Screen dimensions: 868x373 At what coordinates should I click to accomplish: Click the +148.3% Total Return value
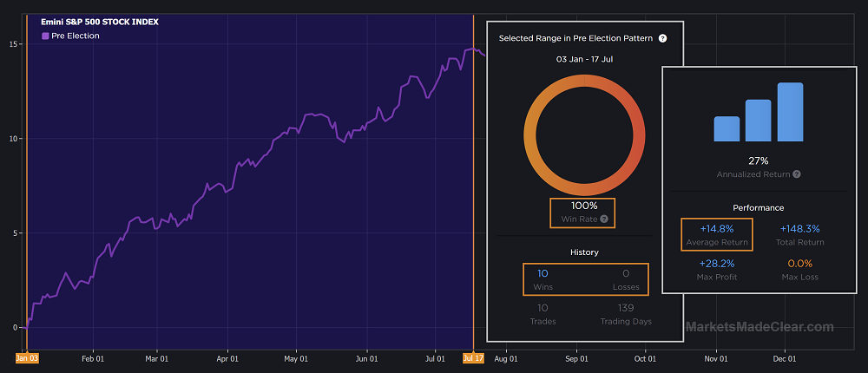click(800, 228)
